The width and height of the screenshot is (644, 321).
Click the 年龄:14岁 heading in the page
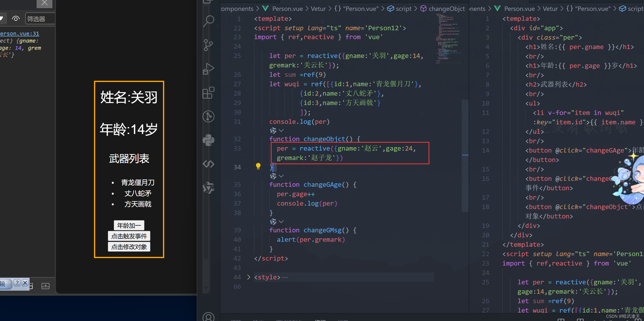pyautogui.click(x=129, y=130)
